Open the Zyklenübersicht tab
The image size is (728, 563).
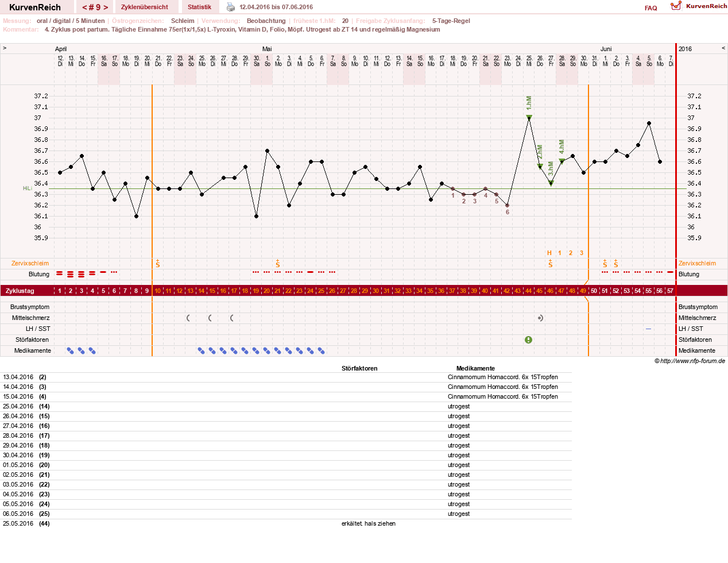coord(145,7)
